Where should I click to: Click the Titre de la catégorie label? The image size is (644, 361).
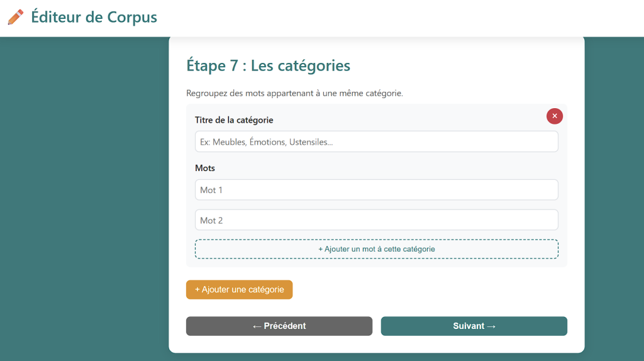(234, 119)
